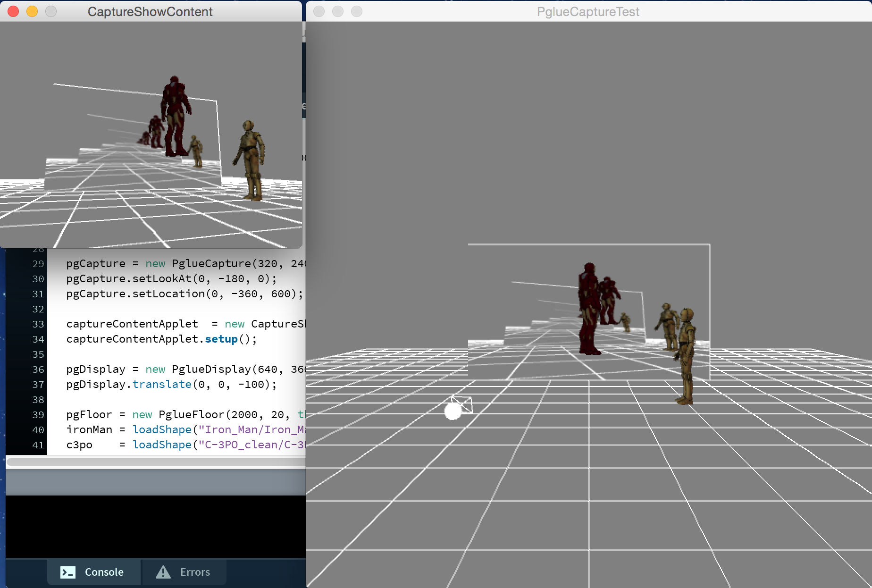Click the PglueCaptureTest window title bar
The width and height of the screenshot is (872, 588).
point(588,11)
